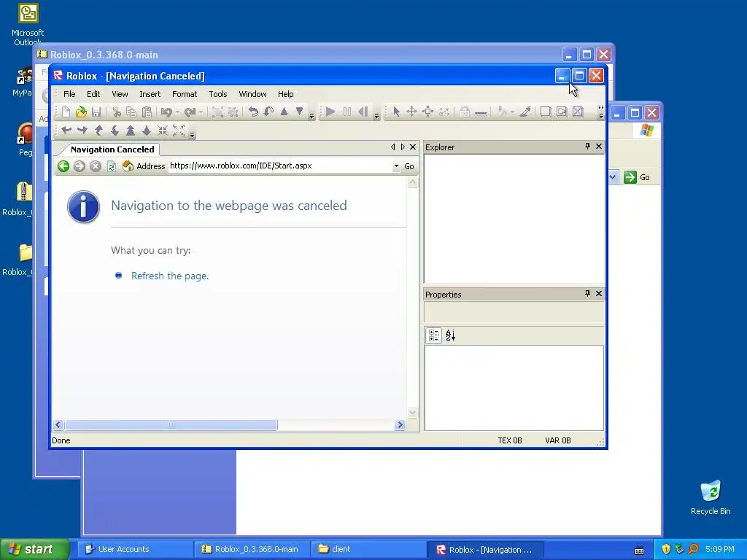Open the Roblox address bar dropdown
Screen dimensions: 747x560
click(x=396, y=166)
